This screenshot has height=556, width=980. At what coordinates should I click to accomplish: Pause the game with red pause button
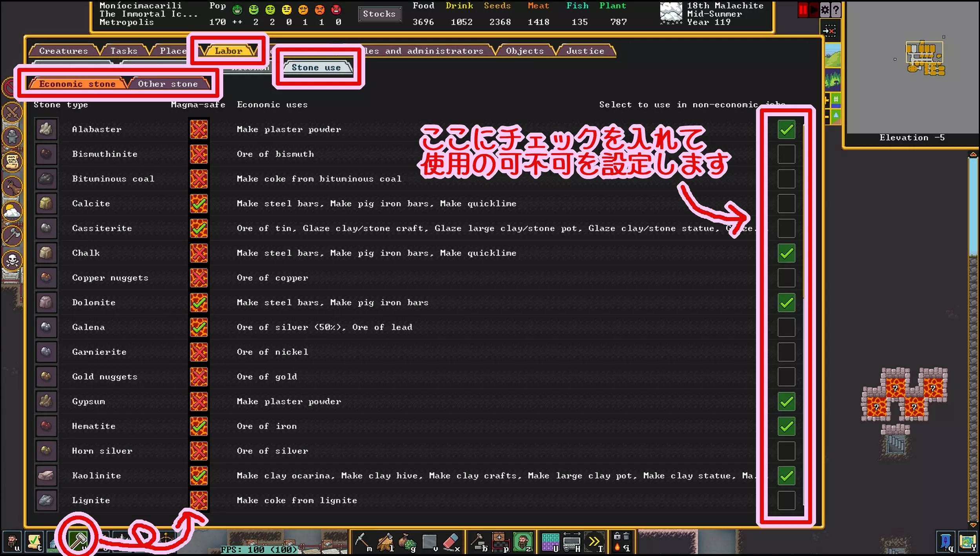click(803, 10)
